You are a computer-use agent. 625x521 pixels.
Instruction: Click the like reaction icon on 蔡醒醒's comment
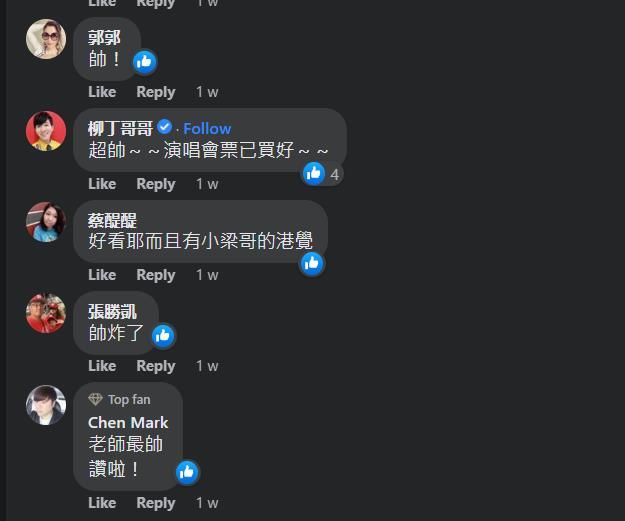pos(312,263)
